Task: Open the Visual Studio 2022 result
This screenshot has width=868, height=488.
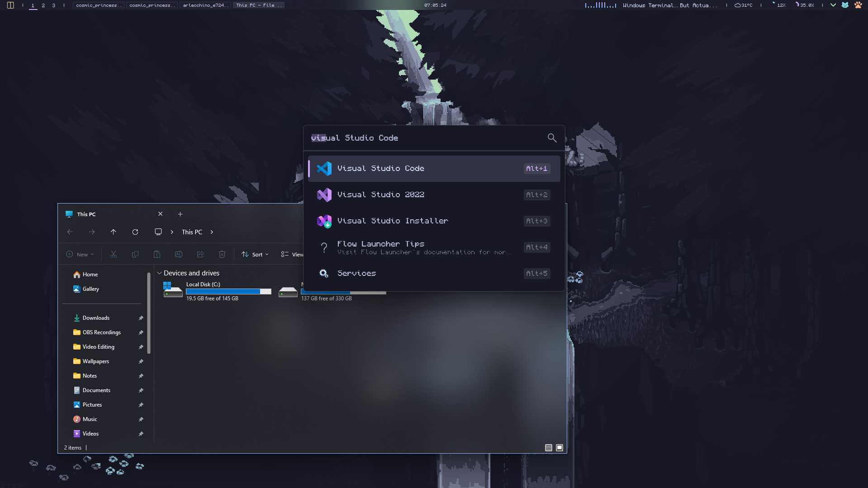Action: click(434, 195)
